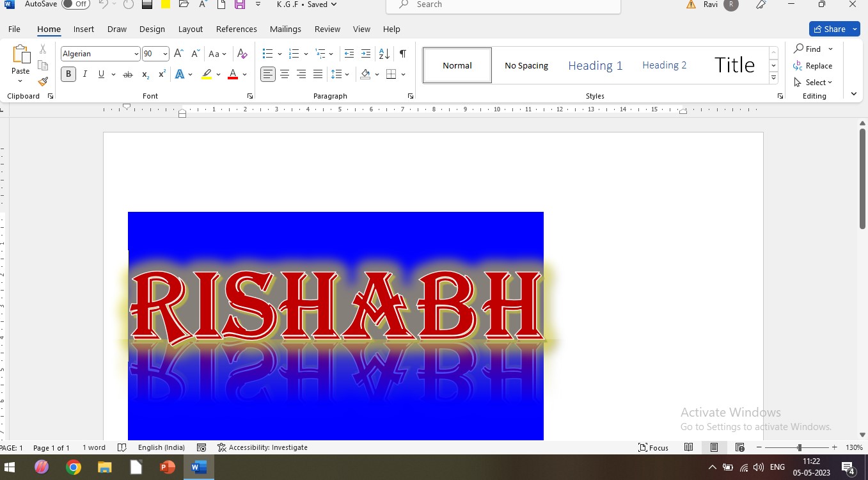Clear all formatting from the text
This screenshot has width=868, height=480.
tap(242, 54)
